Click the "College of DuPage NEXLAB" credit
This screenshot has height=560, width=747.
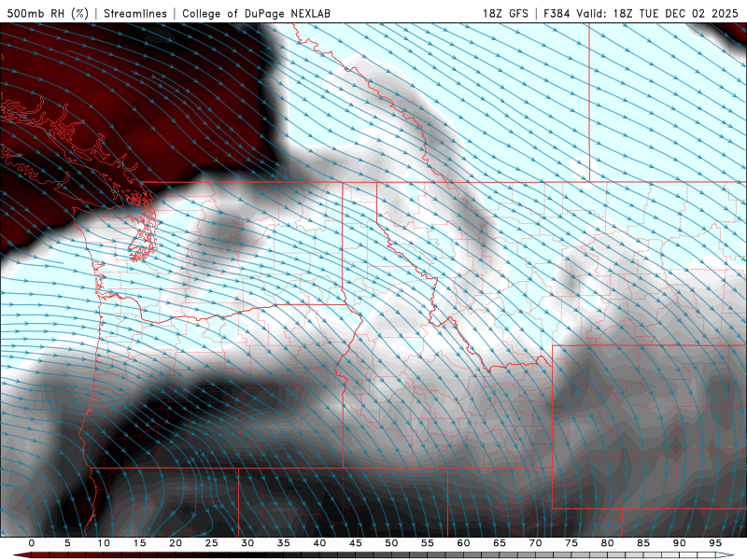pyautogui.click(x=256, y=13)
